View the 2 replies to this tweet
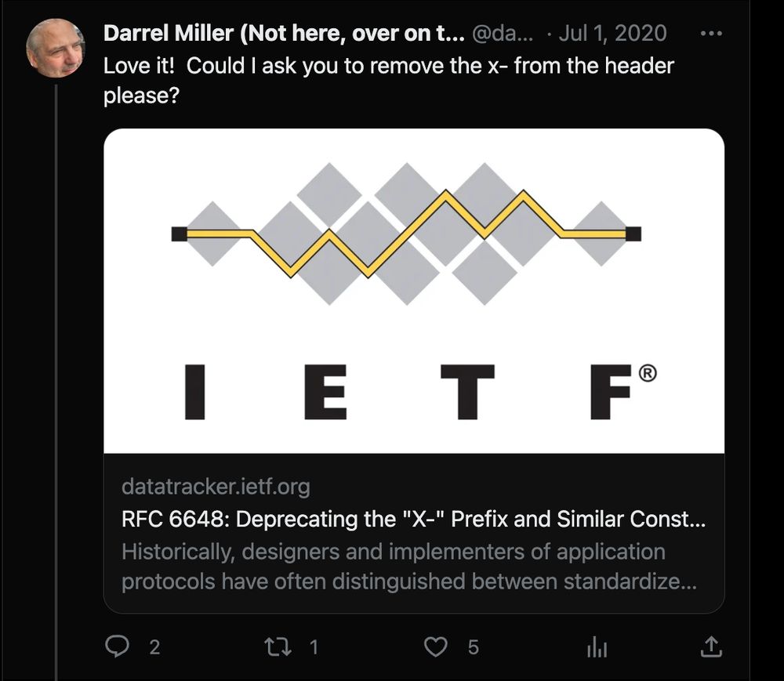The width and height of the screenshot is (784, 681). tap(154, 647)
